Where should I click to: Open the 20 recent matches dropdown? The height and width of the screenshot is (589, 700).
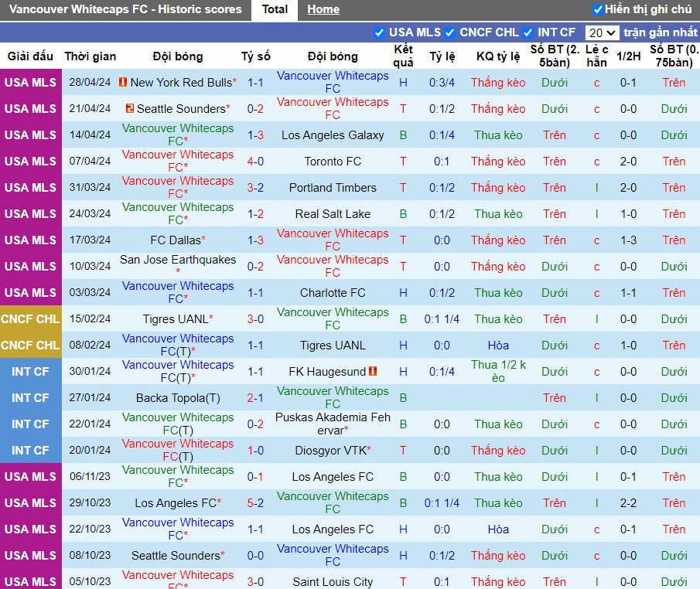point(602,32)
